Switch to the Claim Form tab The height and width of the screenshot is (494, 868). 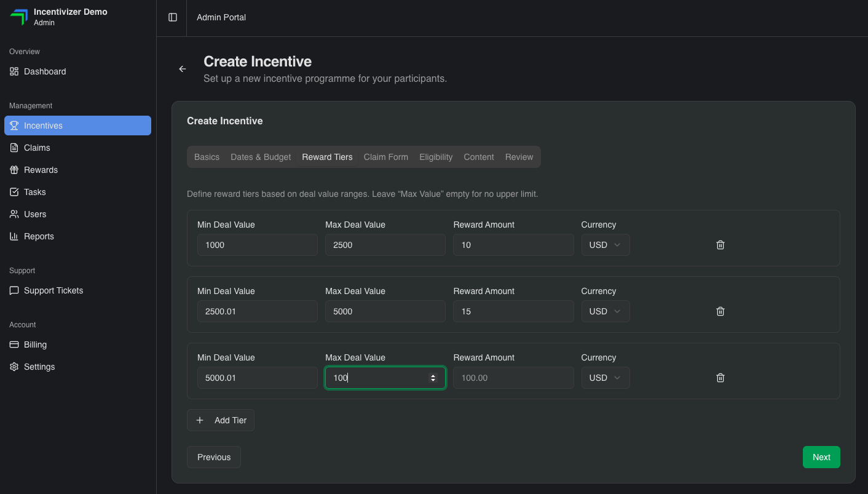[x=386, y=157]
